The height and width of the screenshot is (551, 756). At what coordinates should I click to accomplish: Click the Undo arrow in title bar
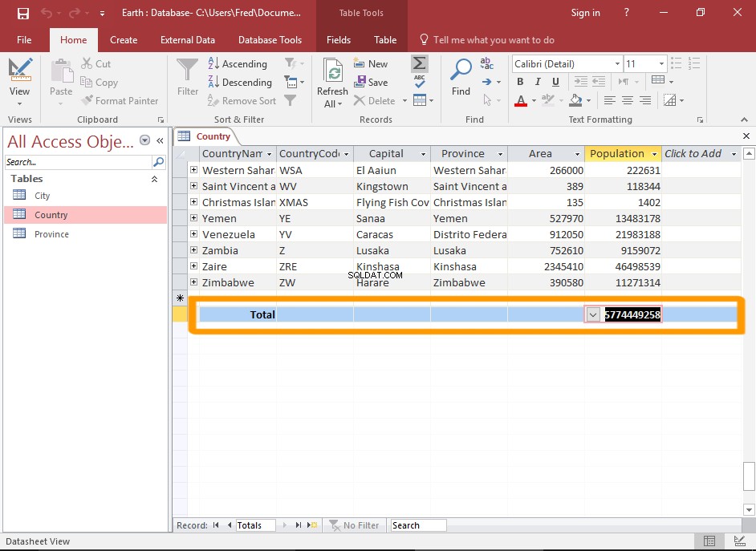point(47,13)
